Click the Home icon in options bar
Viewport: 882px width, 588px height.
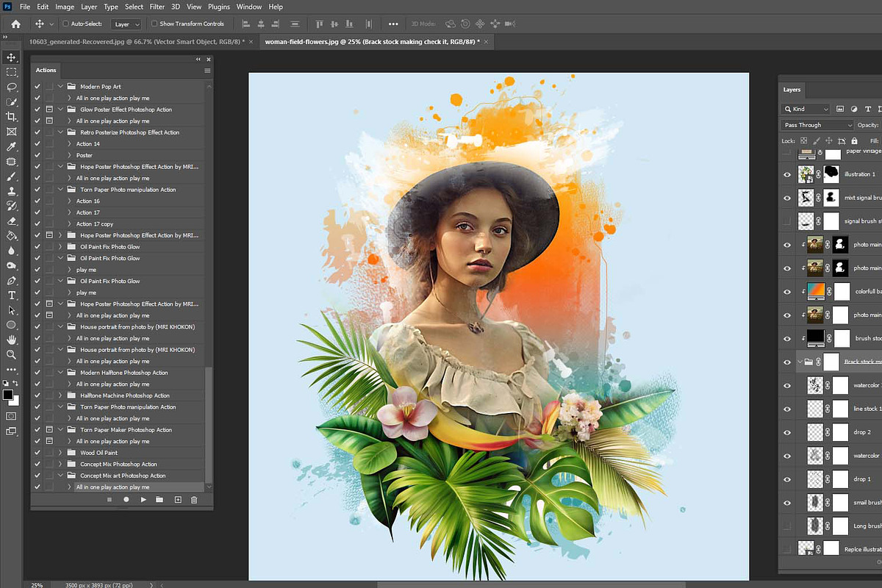(16, 24)
